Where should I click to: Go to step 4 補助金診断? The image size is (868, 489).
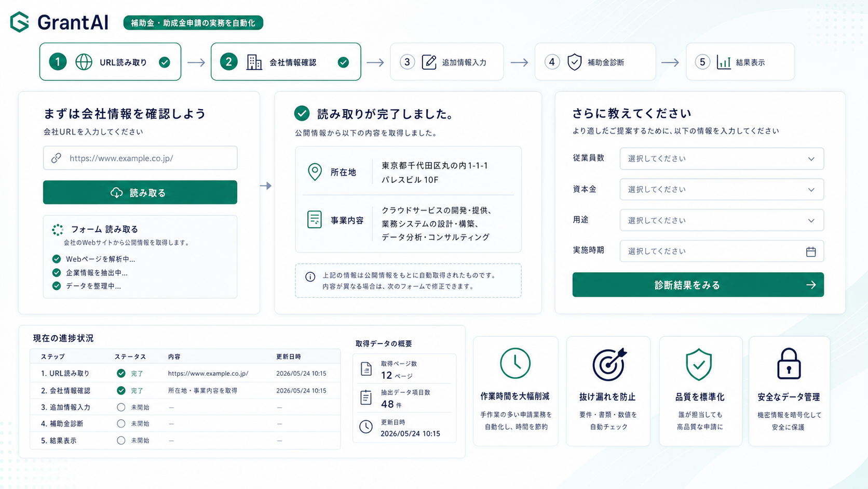click(x=595, y=62)
